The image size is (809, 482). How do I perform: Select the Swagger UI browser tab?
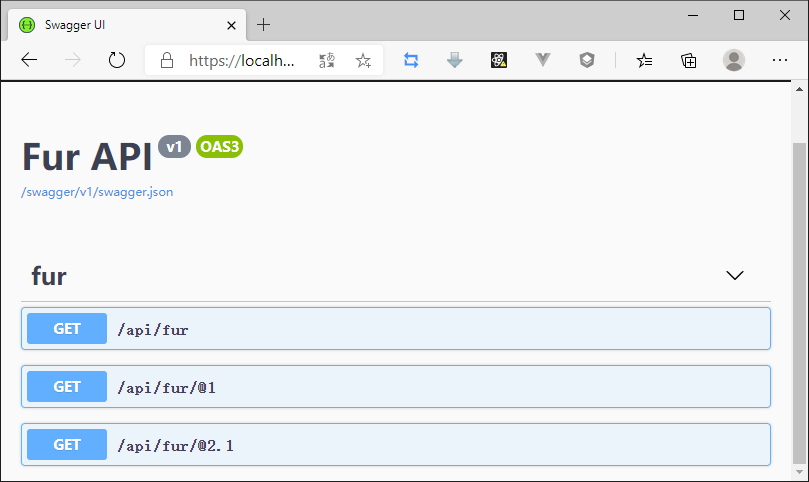(x=120, y=25)
